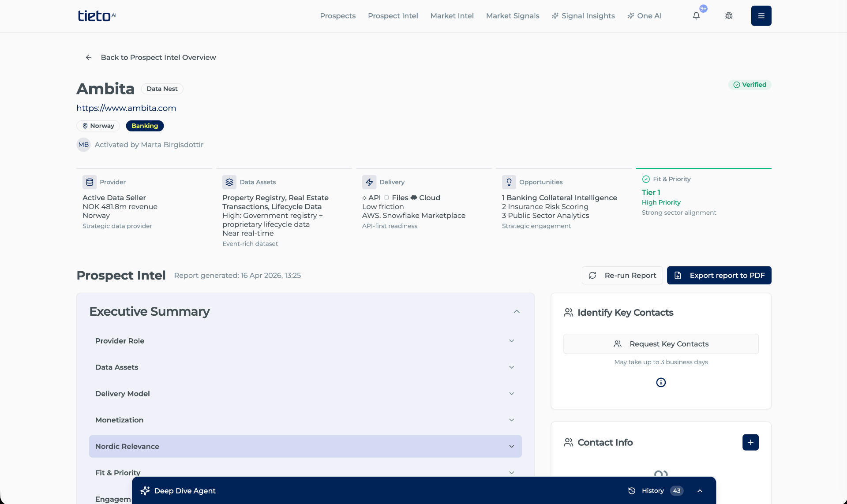Click the History clock icon
The width and height of the screenshot is (847, 504).
pyautogui.click(x=632, y=491)
